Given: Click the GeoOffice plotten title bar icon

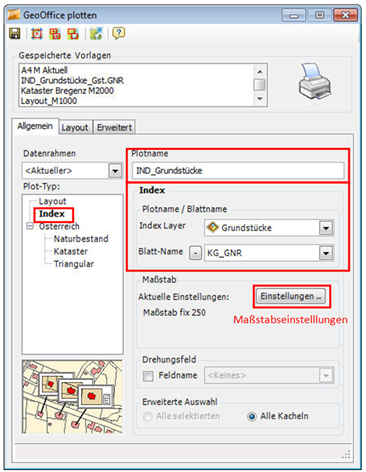Looking at the screenshot, I should click(14, 15).
